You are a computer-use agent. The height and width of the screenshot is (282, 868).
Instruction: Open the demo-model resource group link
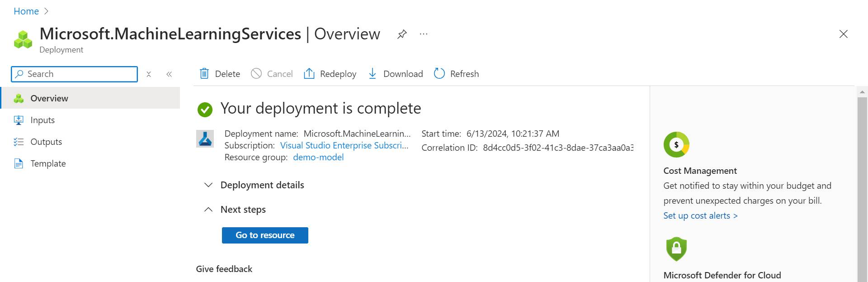click(x=318, y=157)
